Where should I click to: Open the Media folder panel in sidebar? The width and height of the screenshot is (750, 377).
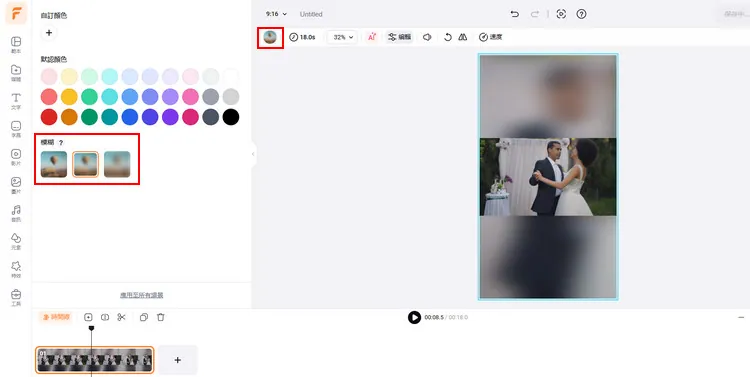tap(16, 73)
